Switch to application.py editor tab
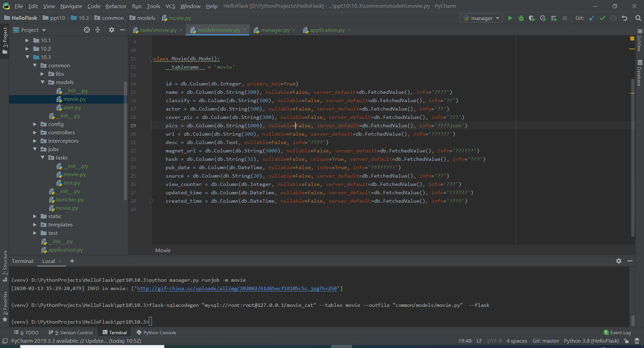The width and height of the screenshot is (644, 348). [327, 30]
